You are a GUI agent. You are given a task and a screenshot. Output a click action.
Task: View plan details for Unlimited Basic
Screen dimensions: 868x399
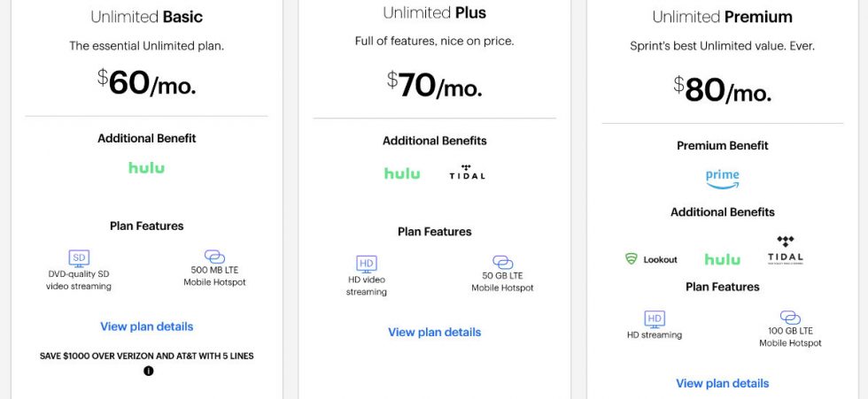click(146, 326)
